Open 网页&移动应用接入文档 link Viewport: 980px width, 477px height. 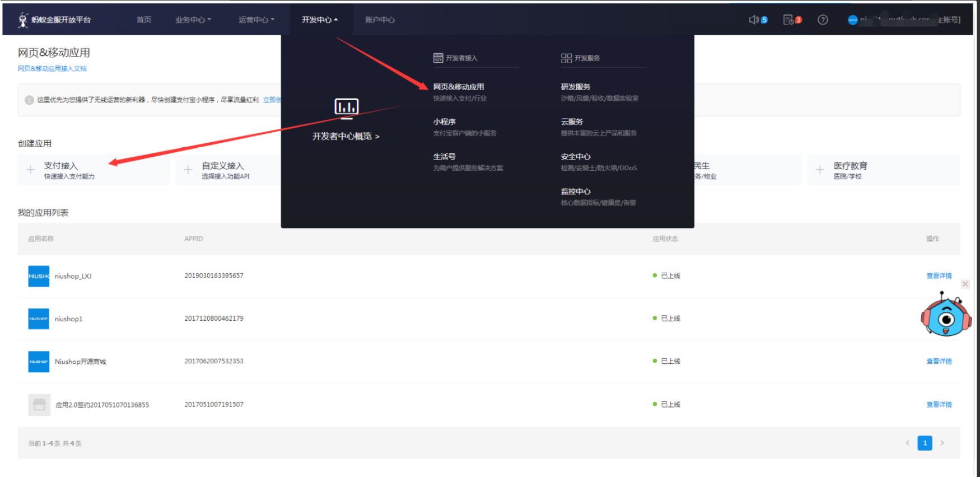click(52, 68)
